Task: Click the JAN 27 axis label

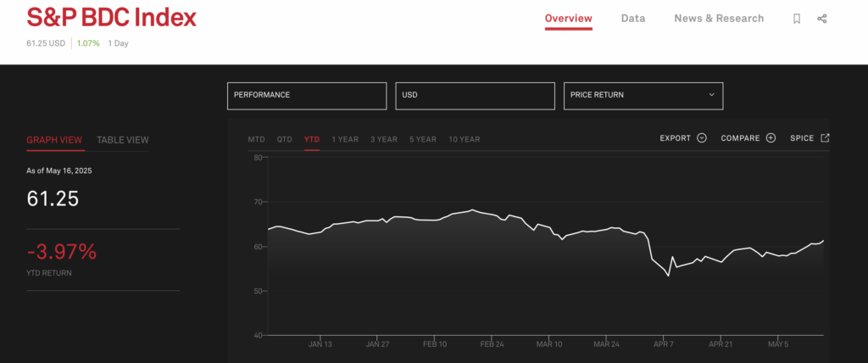Action: click(377, 344)
